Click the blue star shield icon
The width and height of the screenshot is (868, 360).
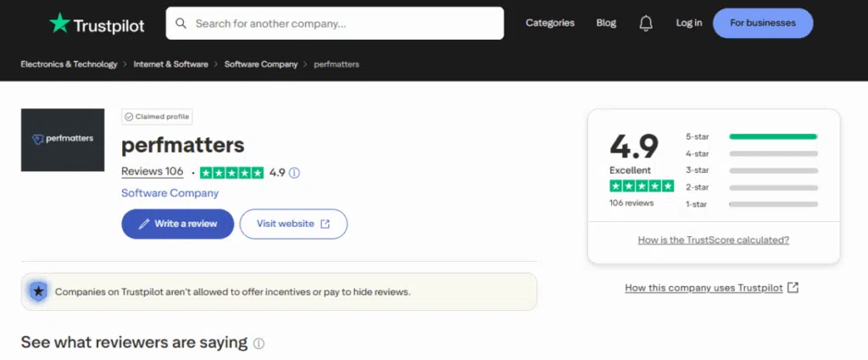coord(38,291)
